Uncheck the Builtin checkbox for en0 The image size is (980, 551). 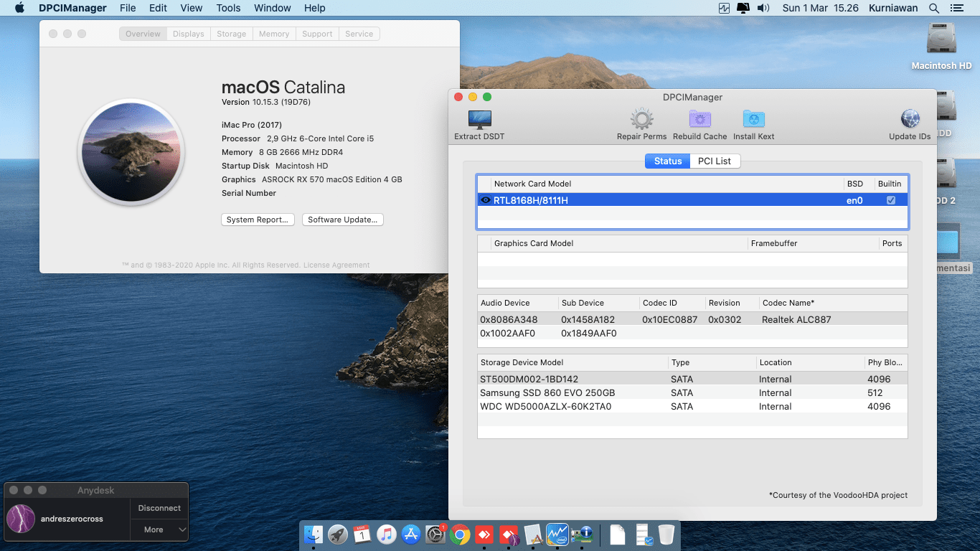tap(890, 201)
